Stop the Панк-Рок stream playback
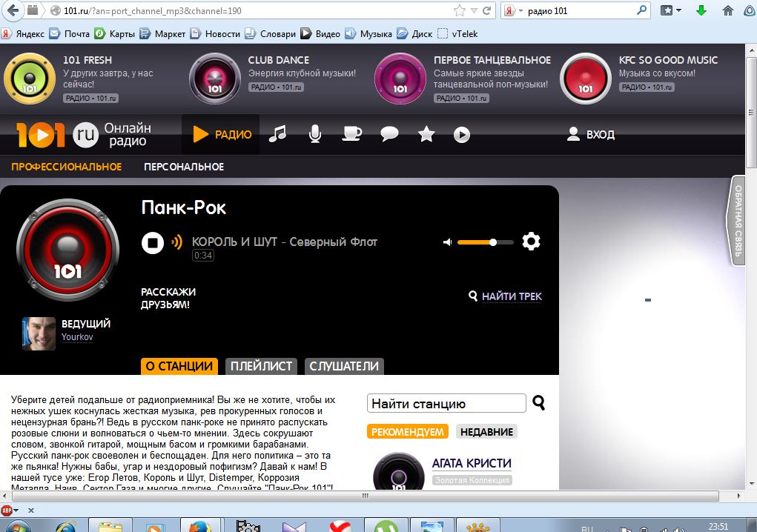Viewport: 757px width, 532px height. (x=153, y=242)
